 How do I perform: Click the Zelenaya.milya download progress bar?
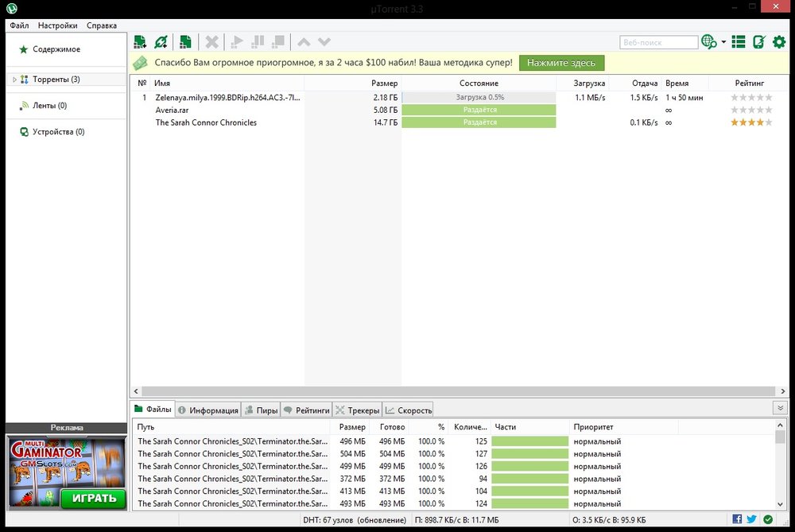(479, 97)
